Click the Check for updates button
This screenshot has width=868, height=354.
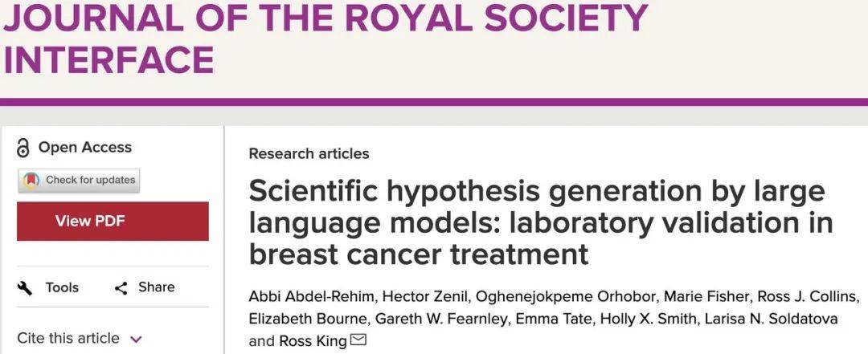coord(79,181)
